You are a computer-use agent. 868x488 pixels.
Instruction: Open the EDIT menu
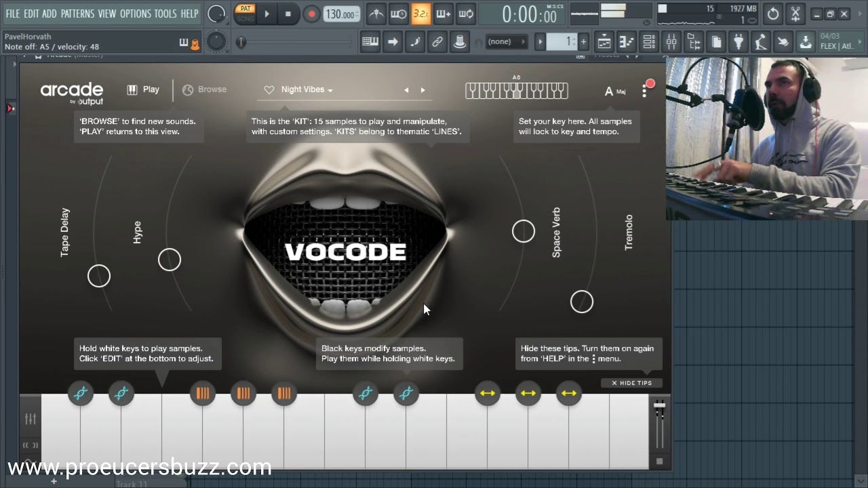click(x=31, y=14)
